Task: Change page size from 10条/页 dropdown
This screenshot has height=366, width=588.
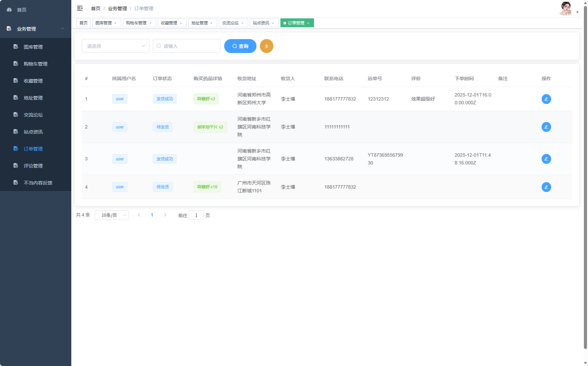Action: tap(112, 215)
